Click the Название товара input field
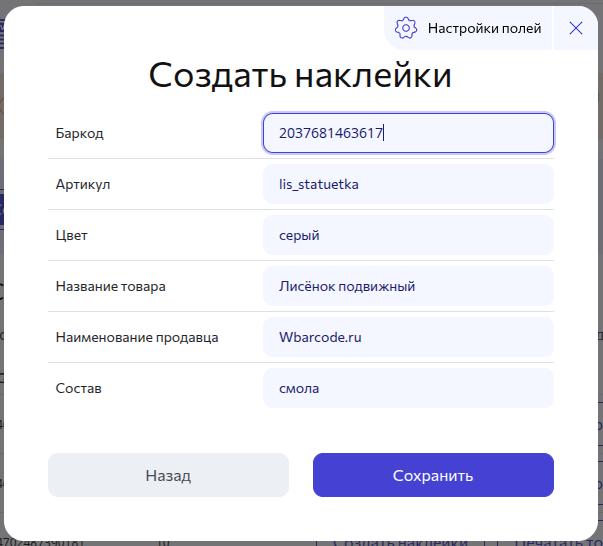Screen dimensions: 603x546 click(408, 286)
